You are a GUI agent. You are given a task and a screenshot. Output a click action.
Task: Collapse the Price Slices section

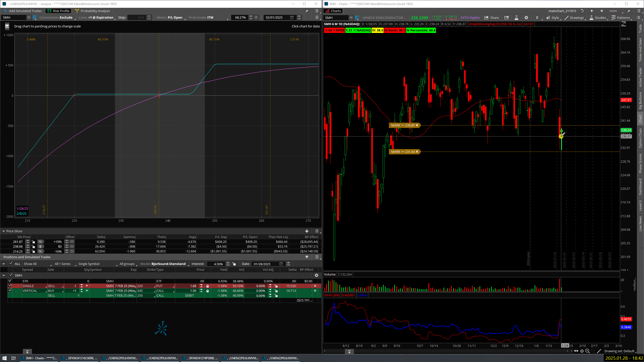click(x=4, y=231)
